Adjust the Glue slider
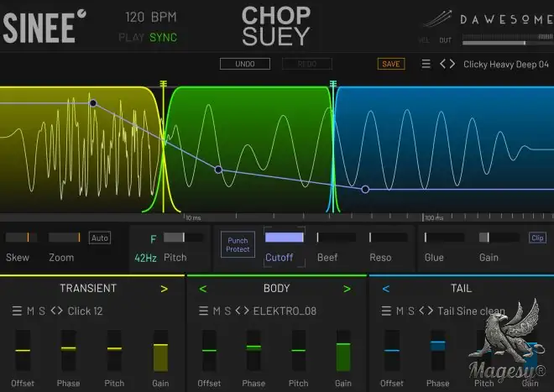The height and width of the screenshot is (392, 554). [445, 238]
